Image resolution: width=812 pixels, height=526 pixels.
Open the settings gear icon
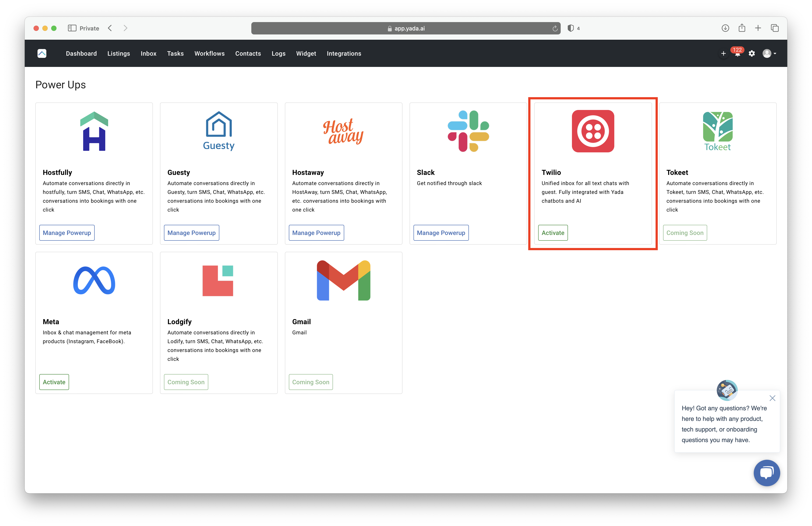752,54
